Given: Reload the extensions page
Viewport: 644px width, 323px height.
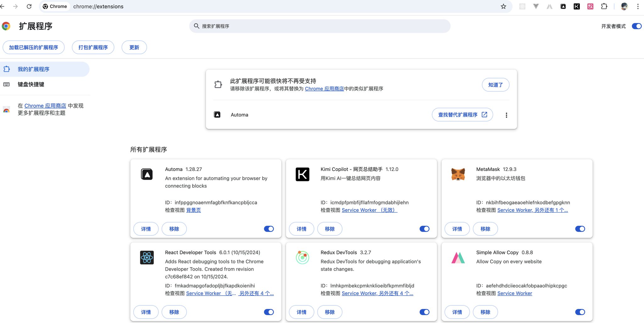Looking at the screenshot, I should pyautogui.click(x=29, y=6).
